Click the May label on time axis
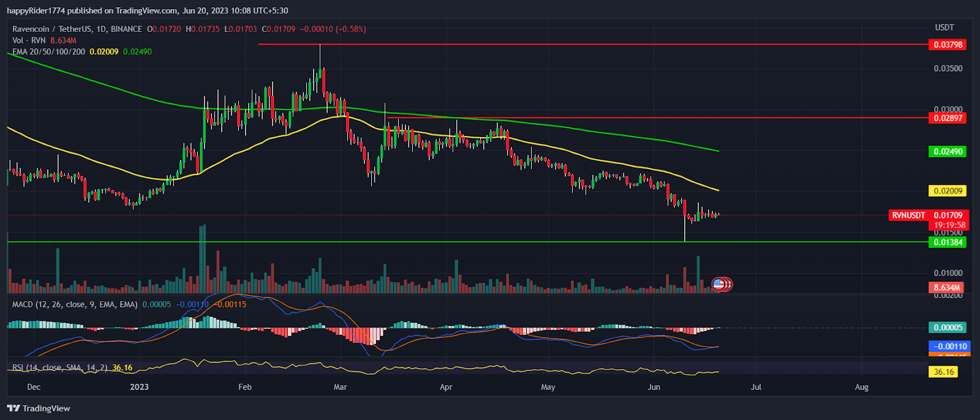 pyautogui.click(x=548, y=387)
